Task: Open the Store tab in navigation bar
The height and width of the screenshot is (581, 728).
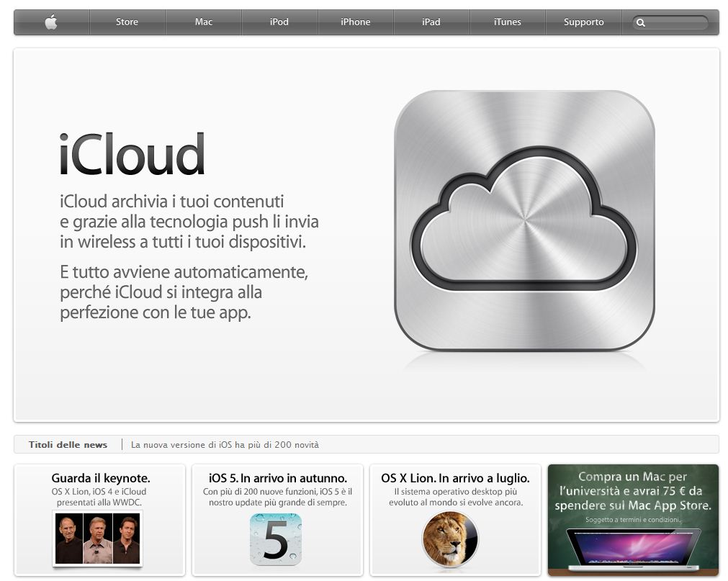Action: (127, 22)
